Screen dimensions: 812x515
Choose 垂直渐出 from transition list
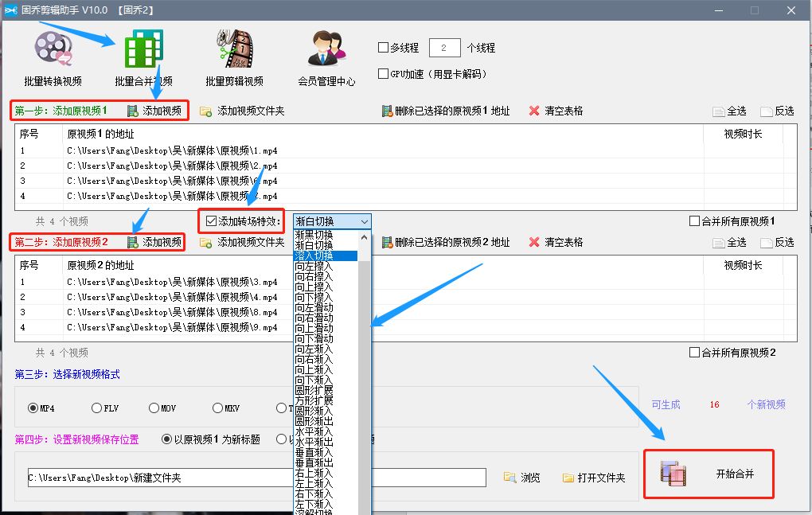tap(326, 462)
